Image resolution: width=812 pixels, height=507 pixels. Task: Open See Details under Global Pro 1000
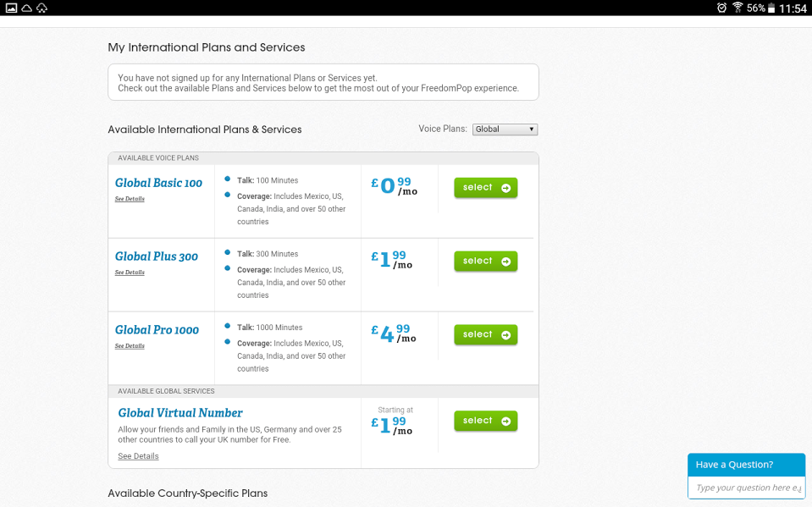pos(130,346)
